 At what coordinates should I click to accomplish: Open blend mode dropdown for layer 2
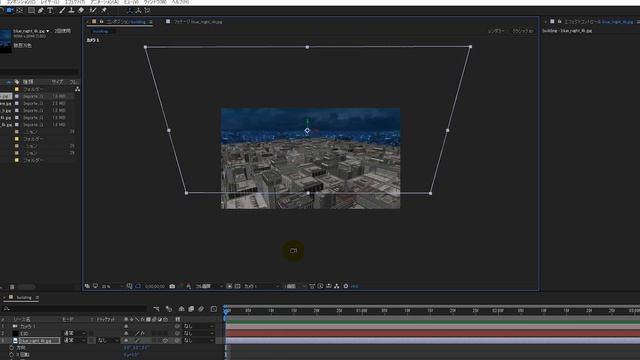coord(74,333)
